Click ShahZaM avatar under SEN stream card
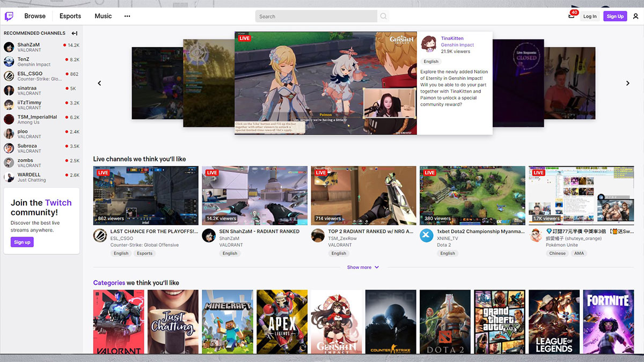644x362 pixels. pos(209,235)
